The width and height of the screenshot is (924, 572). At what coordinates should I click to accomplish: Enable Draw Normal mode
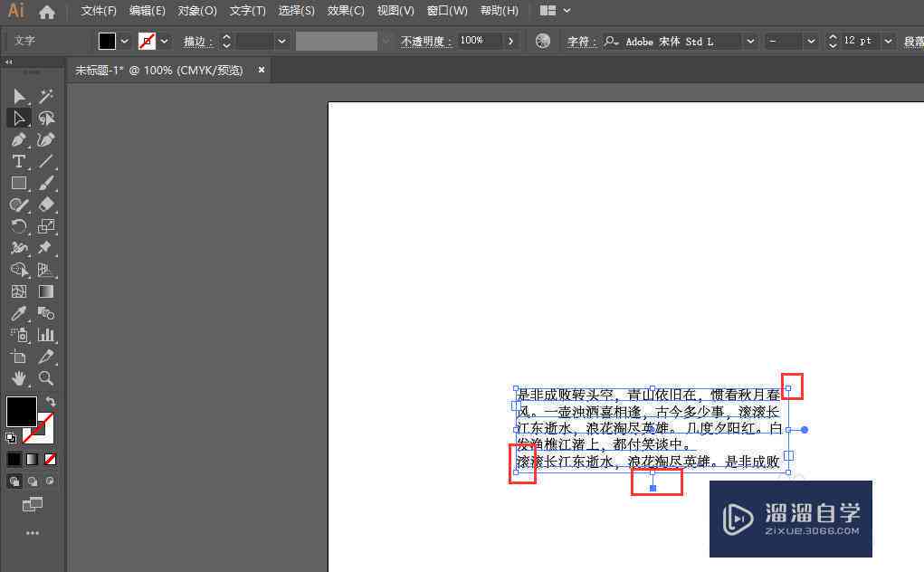pyautogui.click(x=14, y=481)
